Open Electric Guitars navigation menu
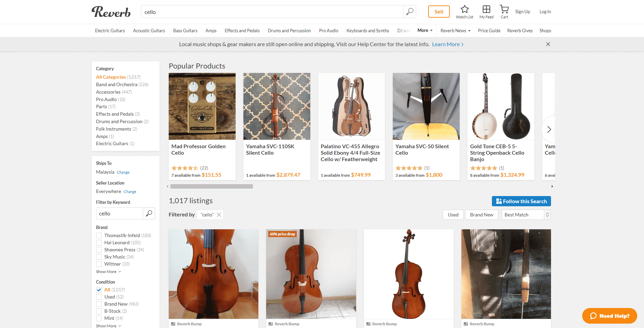 [x=110, y=31]
